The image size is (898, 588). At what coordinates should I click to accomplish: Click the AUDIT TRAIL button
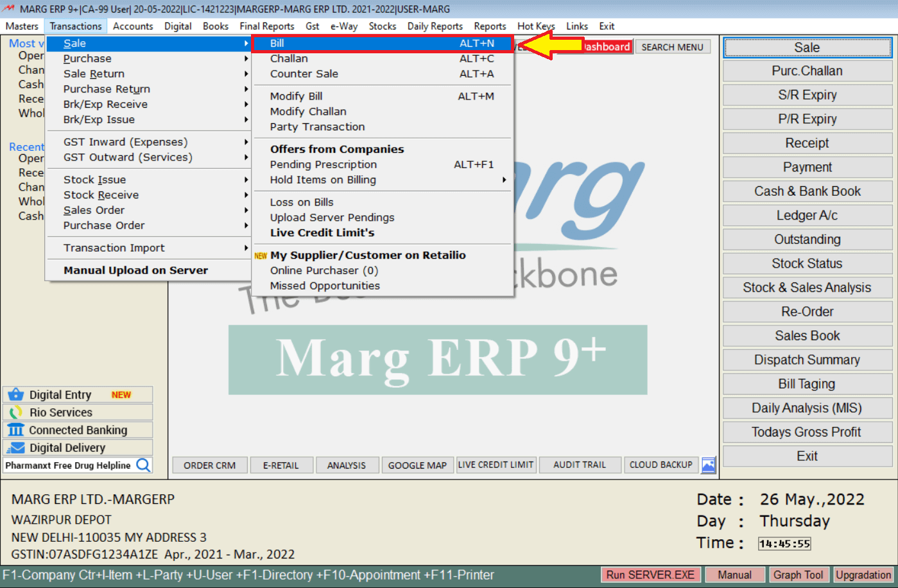pos(580,465)
